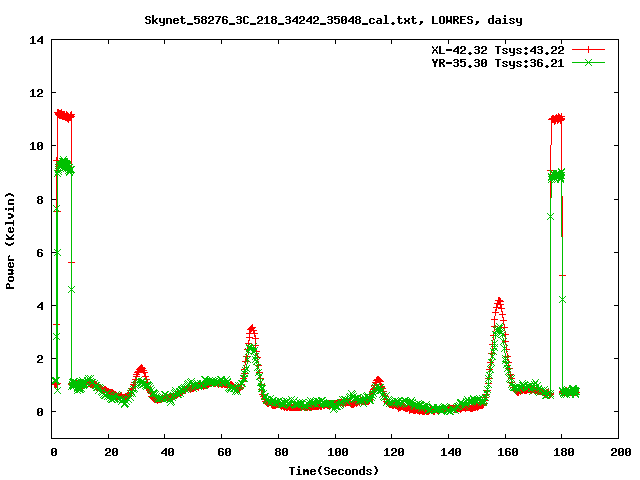
Task: Click x-axis tick label 180
Action: [x=564, y=452]
